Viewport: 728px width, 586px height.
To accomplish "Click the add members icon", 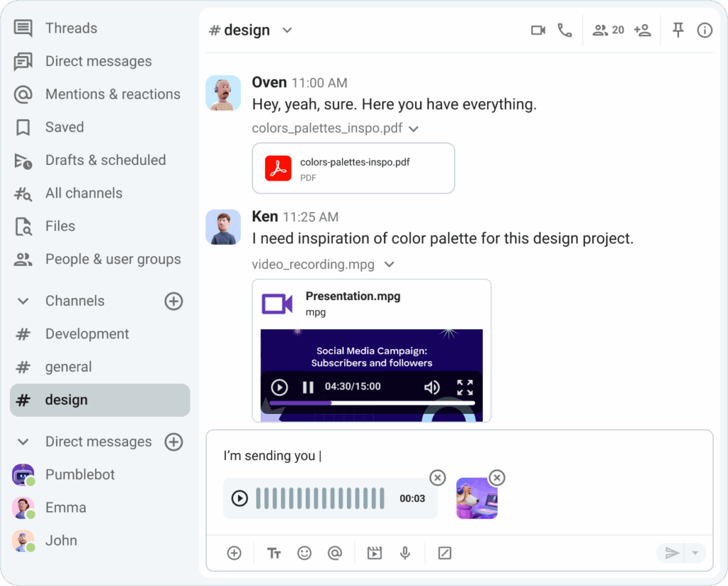I will [643, 31].
